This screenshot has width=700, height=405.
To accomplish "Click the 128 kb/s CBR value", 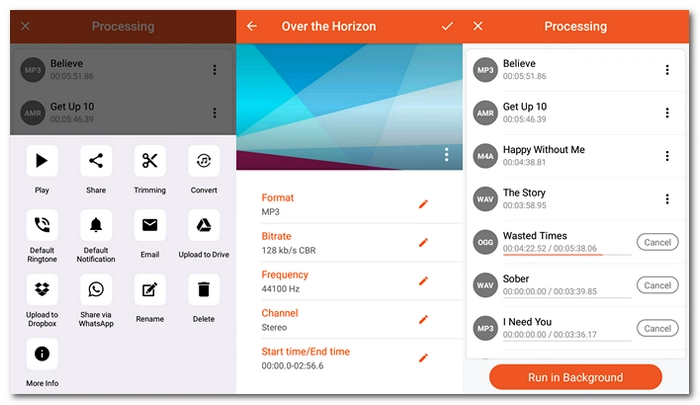I will (x=288, y=251).
